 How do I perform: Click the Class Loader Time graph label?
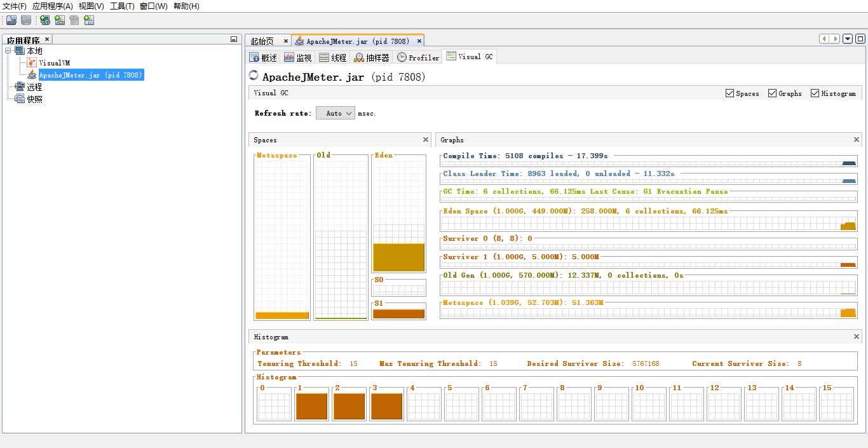pos(559,173)
